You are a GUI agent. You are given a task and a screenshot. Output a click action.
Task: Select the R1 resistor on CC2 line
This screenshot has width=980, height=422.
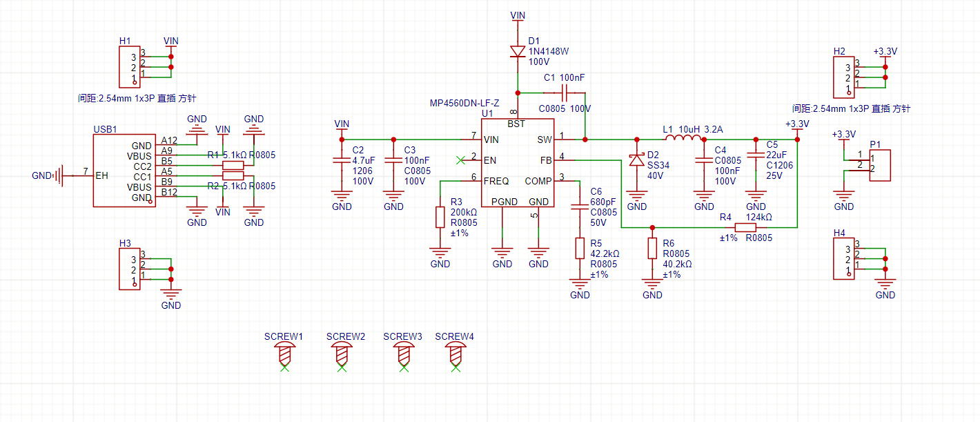pos(233,166)
